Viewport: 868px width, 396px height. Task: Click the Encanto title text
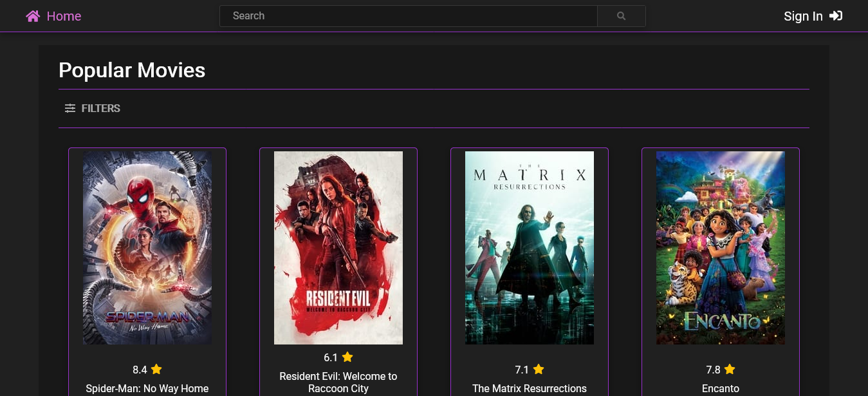[720, 388]
